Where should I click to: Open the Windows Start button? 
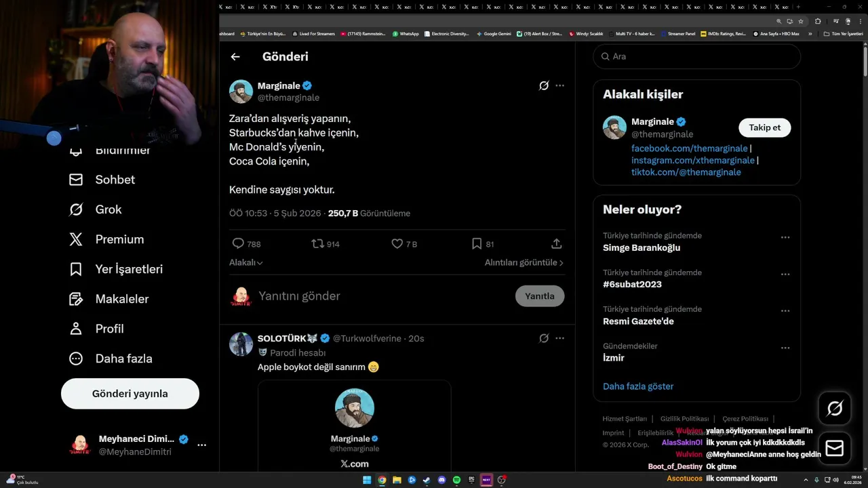367,480
